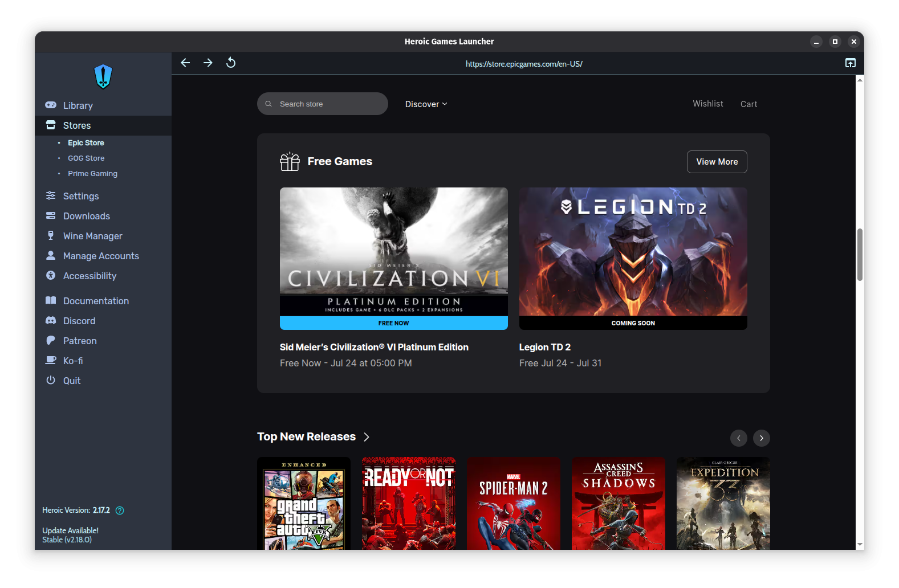
Task: Click the COMING SOON banner
Action: point(633,323)
